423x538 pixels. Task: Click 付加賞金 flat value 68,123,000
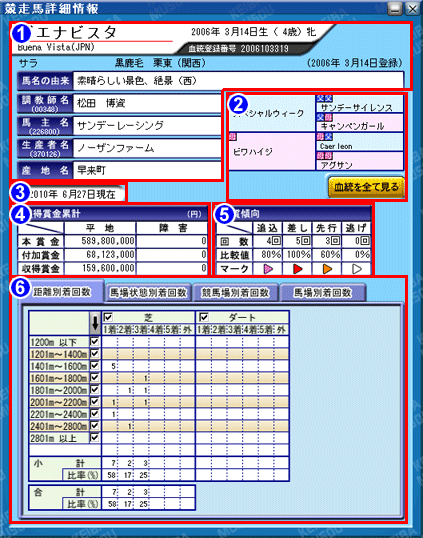point(110,255)
